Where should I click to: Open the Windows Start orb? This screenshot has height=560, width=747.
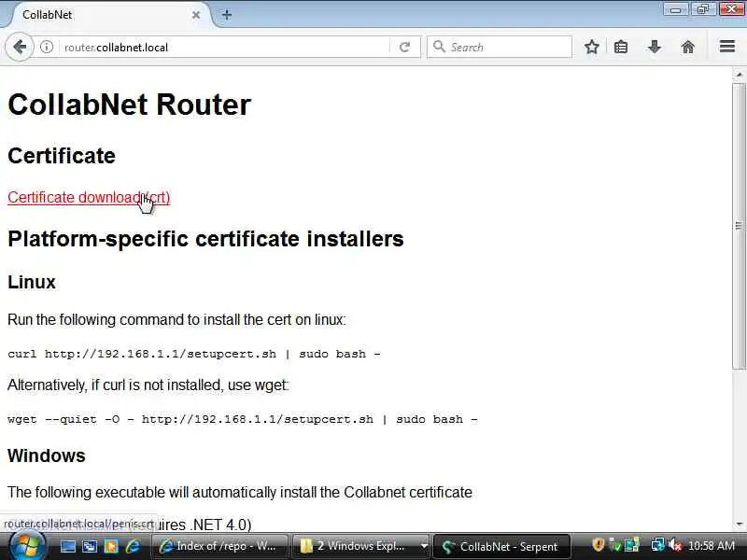[x=27, y=545]
